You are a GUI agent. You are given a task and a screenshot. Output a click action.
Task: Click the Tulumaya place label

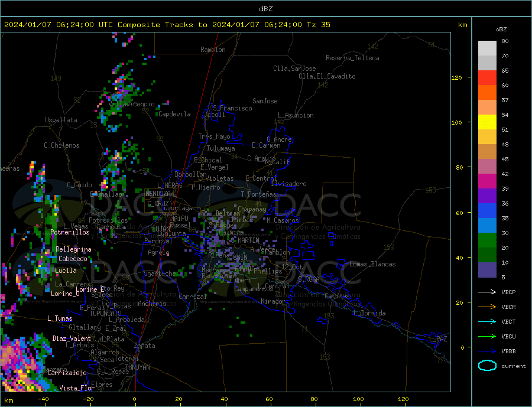tap(221, 148)
